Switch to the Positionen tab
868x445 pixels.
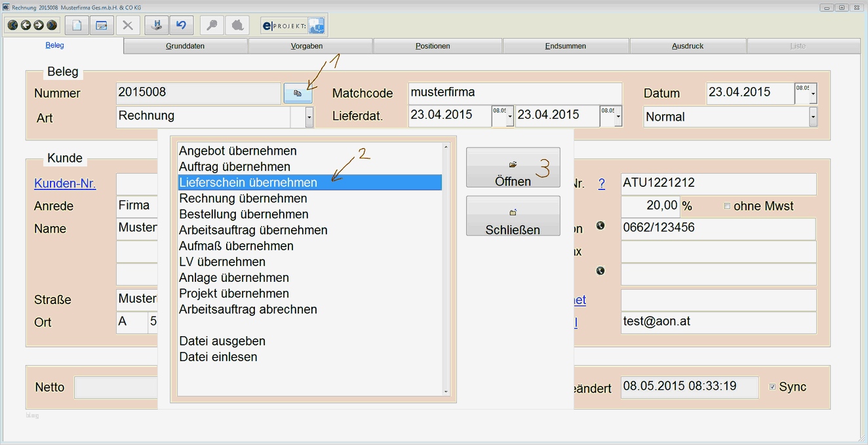pos(433,47)
